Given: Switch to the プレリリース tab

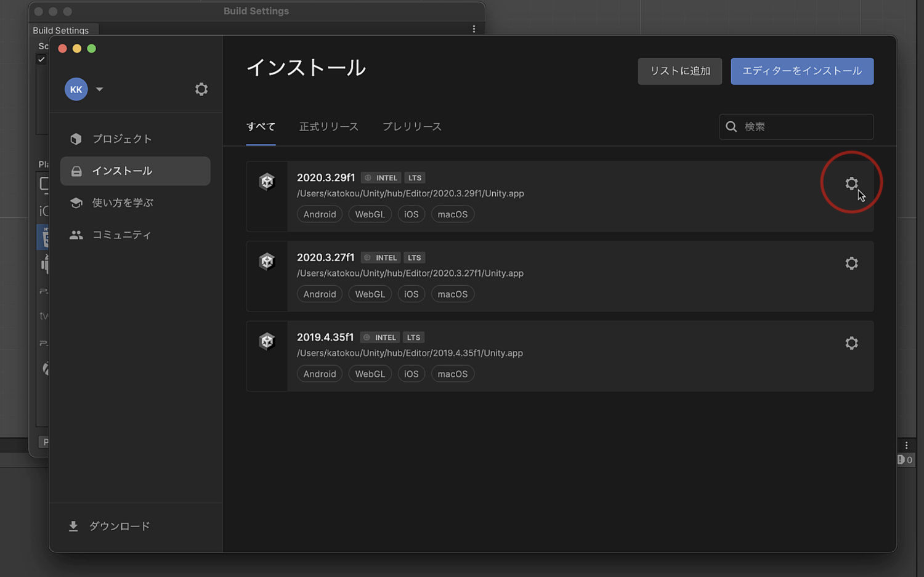Looking at the screenshot, I should click(412, 127).
